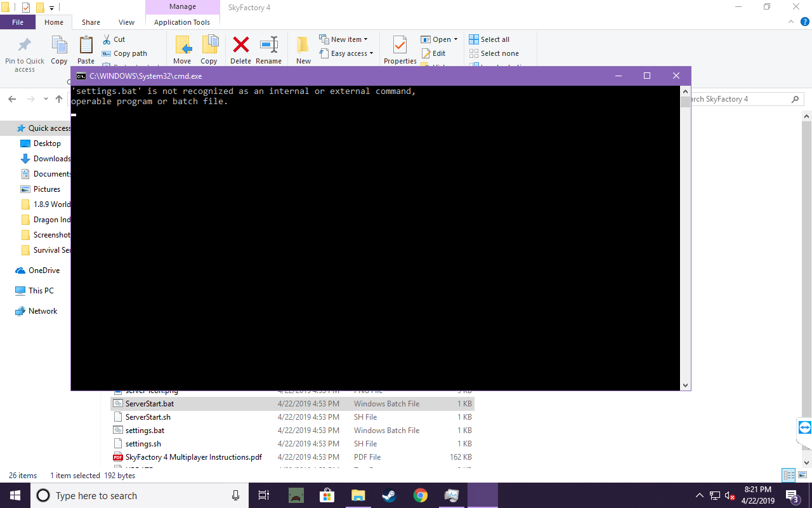Screen dimensions: 812x508
Task: Open Task View on the taskbar
Action: 264,495
